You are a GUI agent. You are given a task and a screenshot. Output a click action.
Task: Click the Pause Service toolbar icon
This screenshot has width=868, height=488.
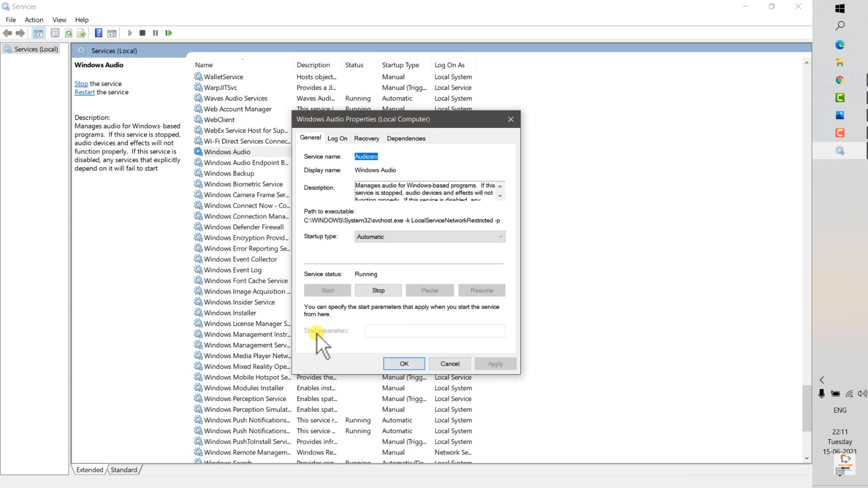(x=156, y=33)
